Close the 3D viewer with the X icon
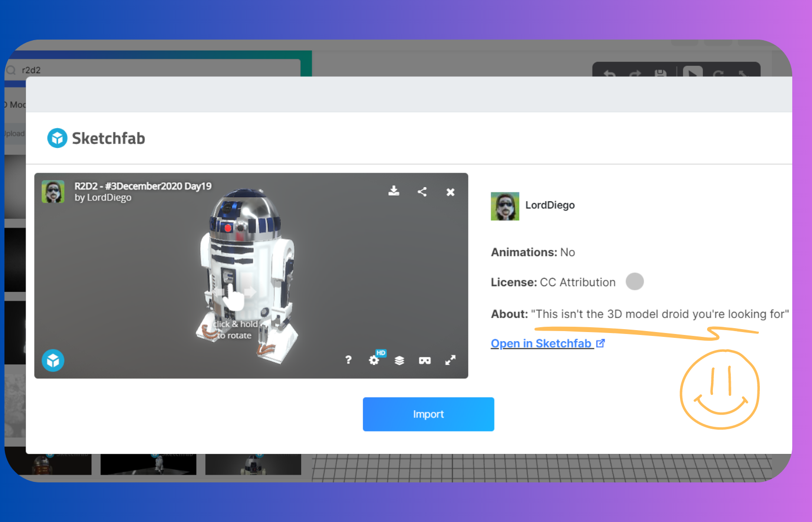Viewport: 812px width, 522px height. coord(450,192)
